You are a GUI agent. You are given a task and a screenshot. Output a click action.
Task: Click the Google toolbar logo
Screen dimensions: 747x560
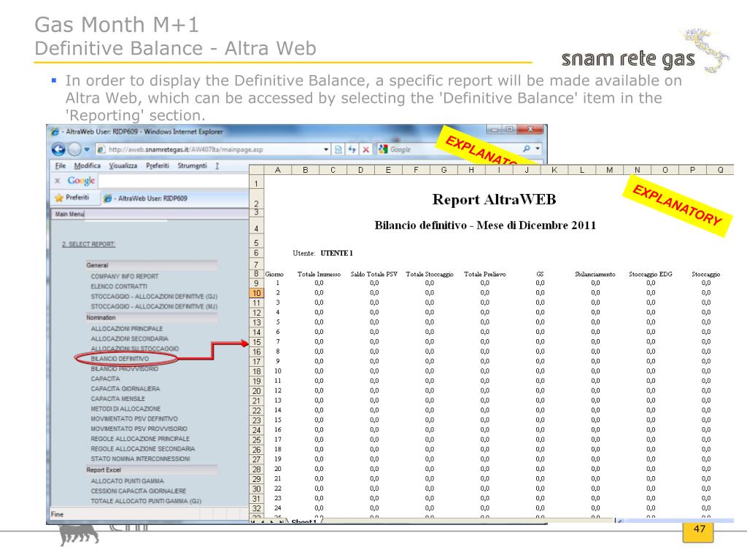[x=82, y=181]
